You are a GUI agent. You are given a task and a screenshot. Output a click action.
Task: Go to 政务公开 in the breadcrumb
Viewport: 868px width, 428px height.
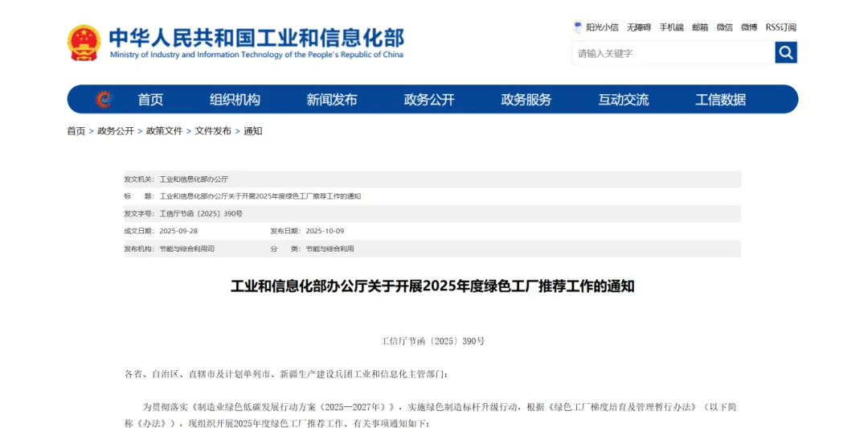116,131
